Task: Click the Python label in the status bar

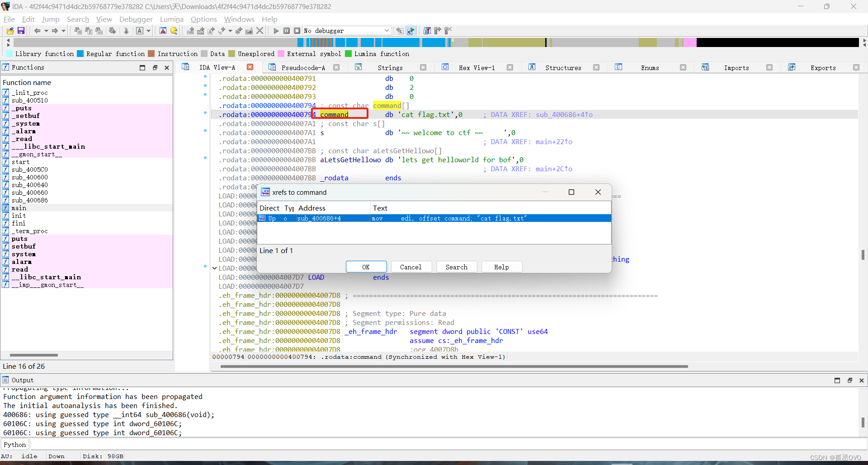Action: 15,444
